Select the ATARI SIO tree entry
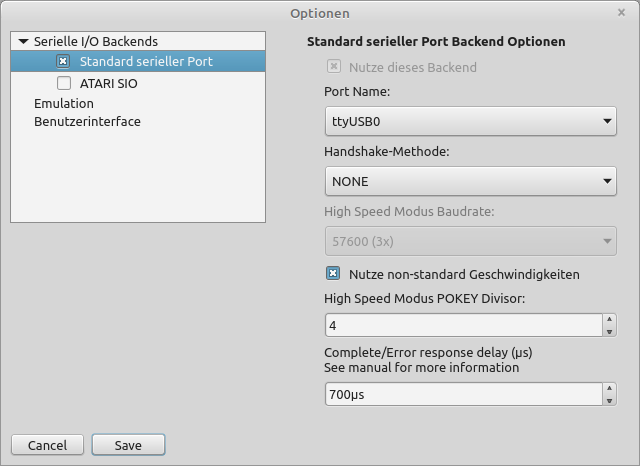 pyautogui.click(x=109, y=83)
